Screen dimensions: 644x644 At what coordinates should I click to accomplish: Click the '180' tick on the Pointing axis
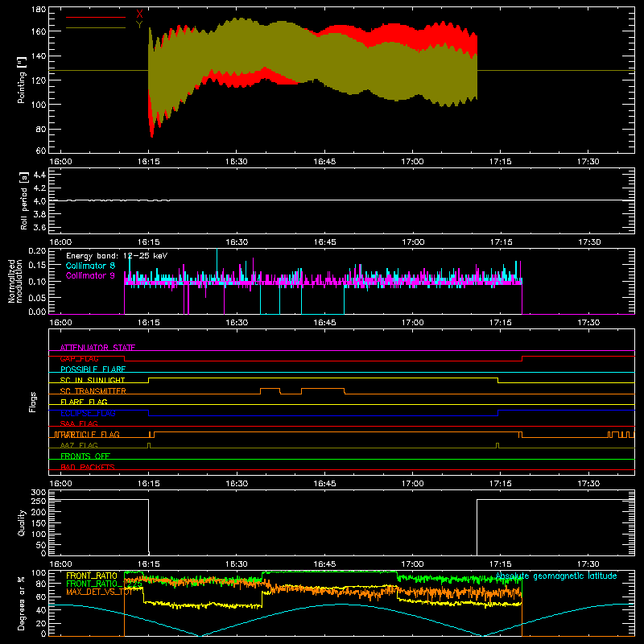pyautogui.click(x=39, y=10)
